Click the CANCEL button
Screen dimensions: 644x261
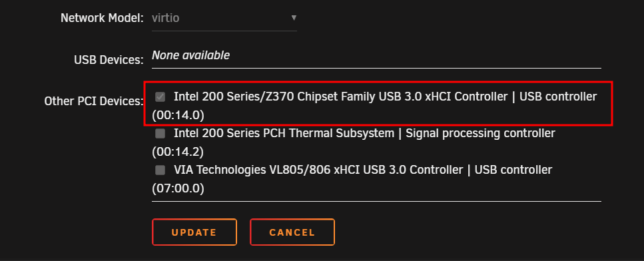(x=292, y=232)
